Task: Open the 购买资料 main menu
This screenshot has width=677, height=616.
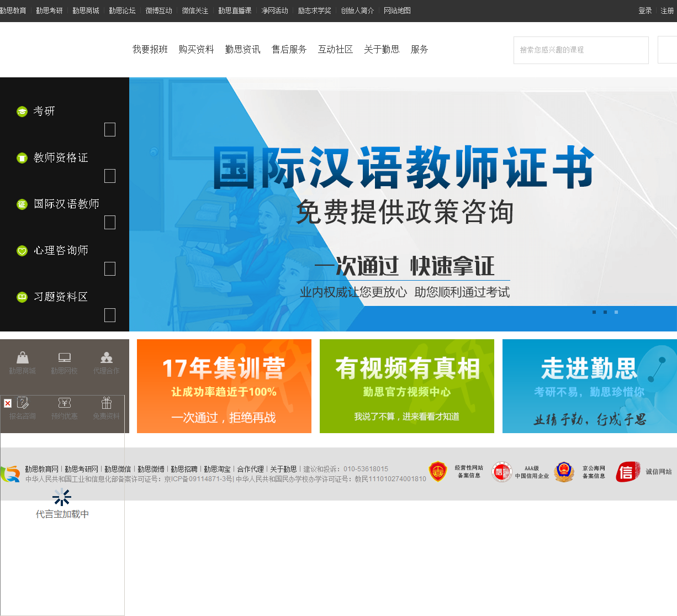Action: [x=197, y=50]
